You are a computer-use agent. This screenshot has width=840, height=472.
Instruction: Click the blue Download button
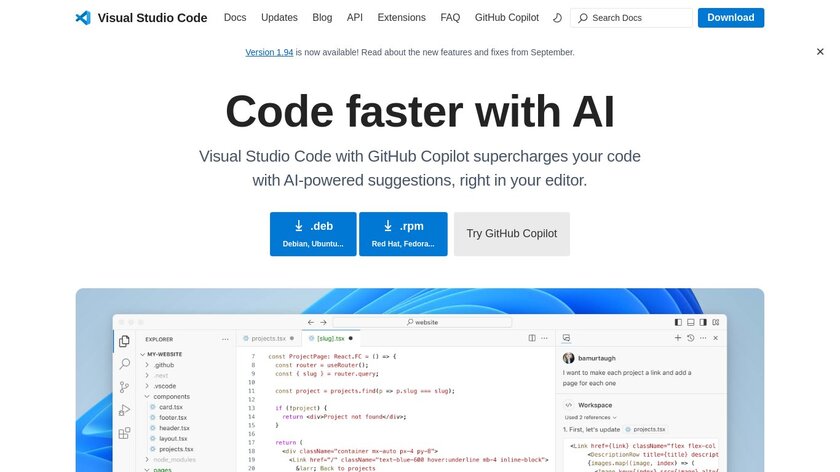(x=731, y=18)
